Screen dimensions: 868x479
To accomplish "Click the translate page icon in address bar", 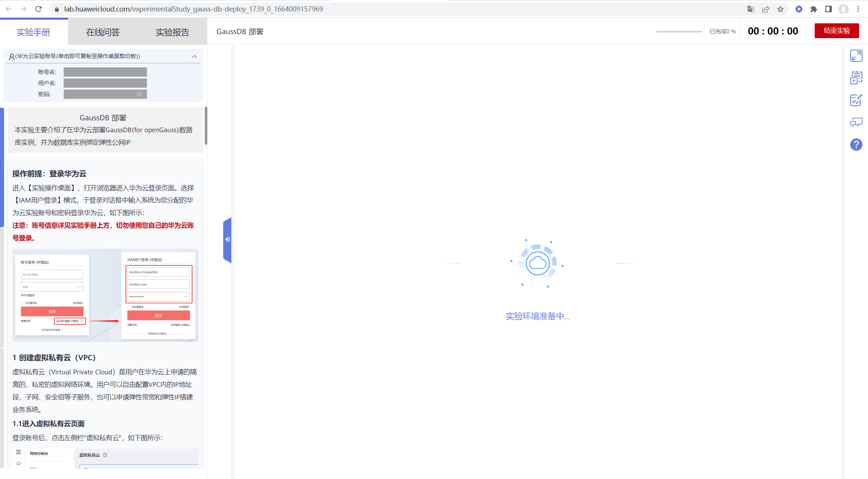I will (751, 9).
